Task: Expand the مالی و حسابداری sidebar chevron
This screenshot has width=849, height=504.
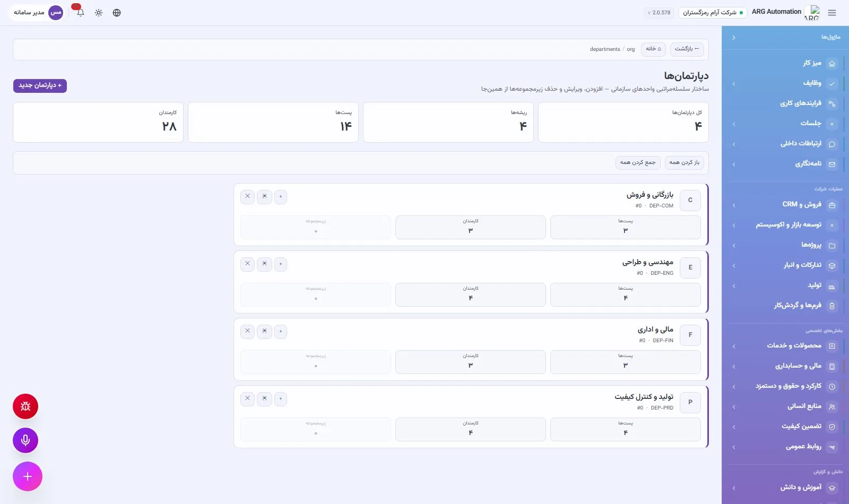Action: tap(734, 367)
